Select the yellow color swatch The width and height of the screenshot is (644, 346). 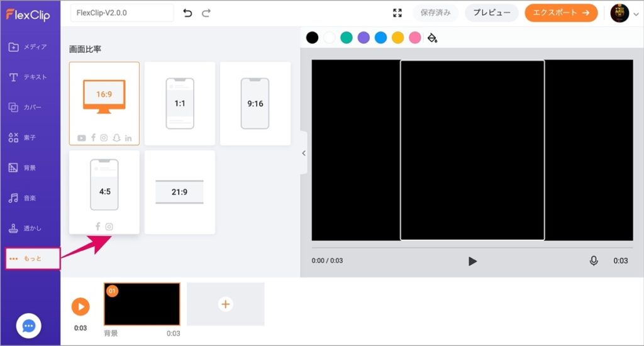coord(398,37)
